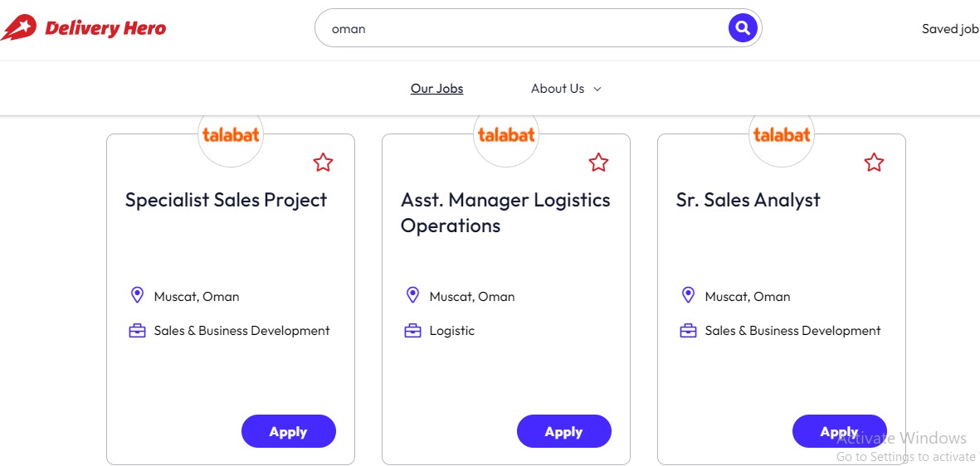Click briefcase icon on Sr. Sales Analyst card
The width and height of the screenshot is (980, 466).
pyautogui.click(x=688, y=331)
